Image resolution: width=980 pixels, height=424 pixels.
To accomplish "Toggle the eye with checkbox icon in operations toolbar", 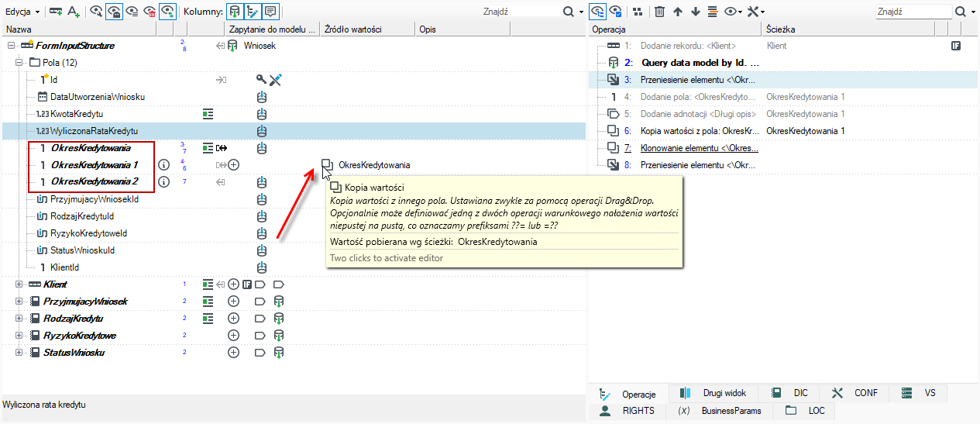I will click(x=617, y=12).
